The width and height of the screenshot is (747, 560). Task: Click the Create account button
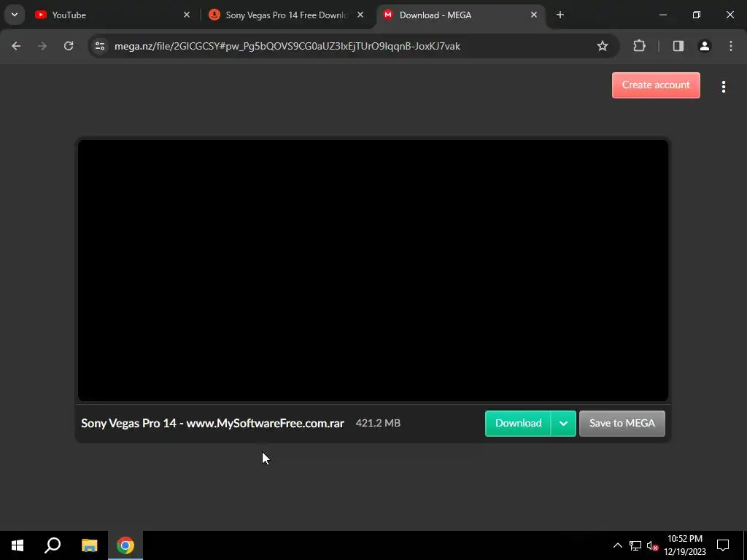(656, 85)
